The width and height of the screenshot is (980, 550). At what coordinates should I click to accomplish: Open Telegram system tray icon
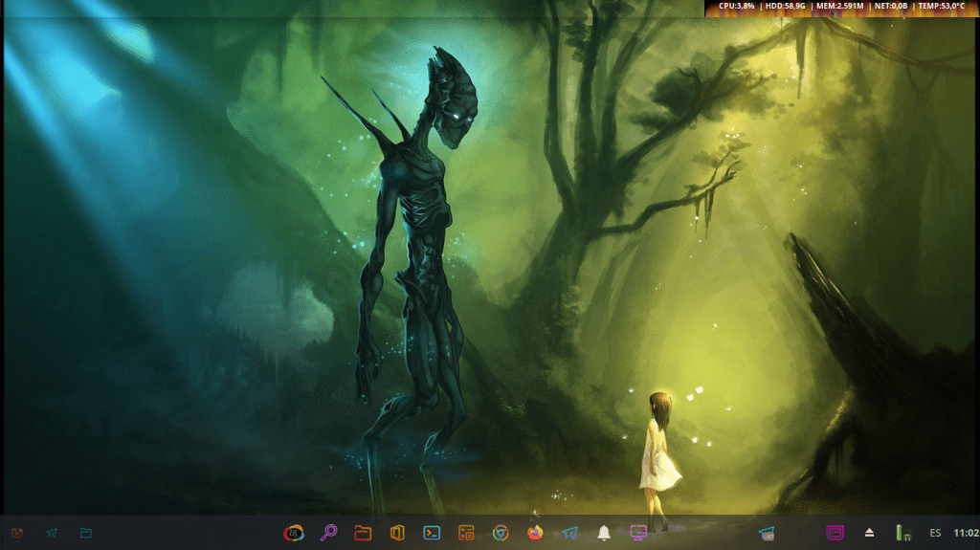coord(767,533)
